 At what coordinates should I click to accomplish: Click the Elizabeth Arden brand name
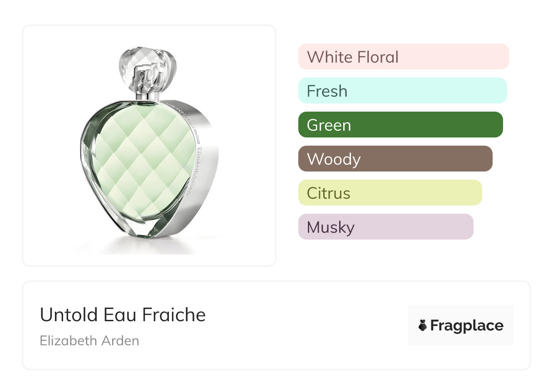tap(89, 341)
